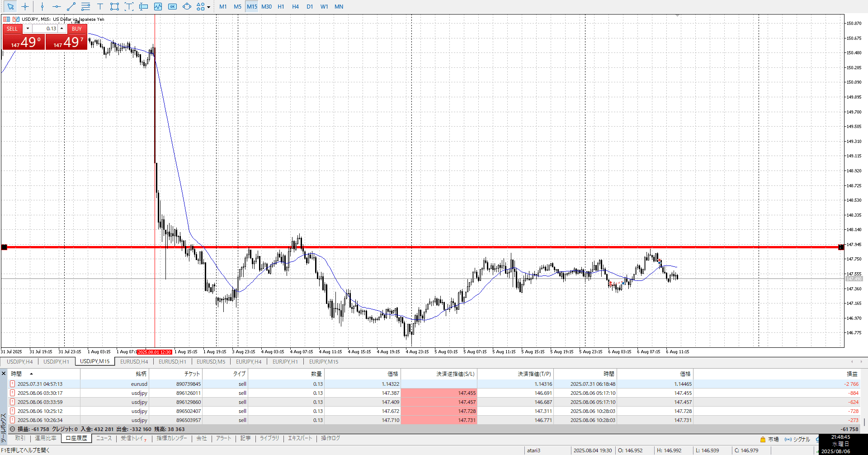Collapse the profit summary row
Image resolution: width=868 pixels, height=455 pixels.
coord(13,429)
